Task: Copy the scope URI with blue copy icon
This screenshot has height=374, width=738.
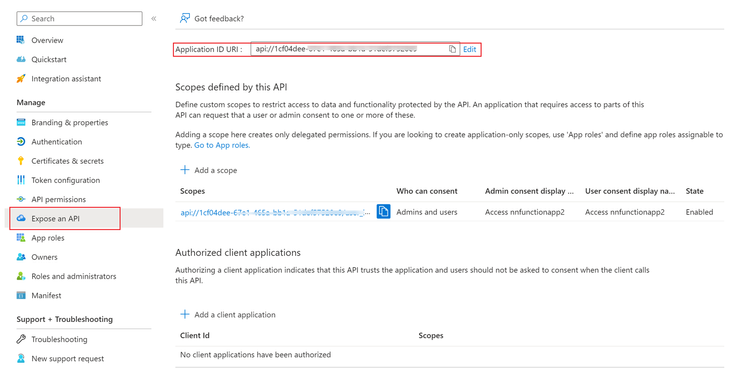Action: click(384, 212)
